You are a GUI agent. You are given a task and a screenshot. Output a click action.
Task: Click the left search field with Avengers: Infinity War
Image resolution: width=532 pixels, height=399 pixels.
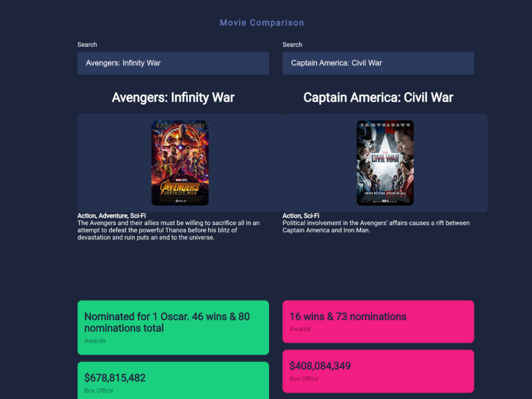click(x=173, y=63)
